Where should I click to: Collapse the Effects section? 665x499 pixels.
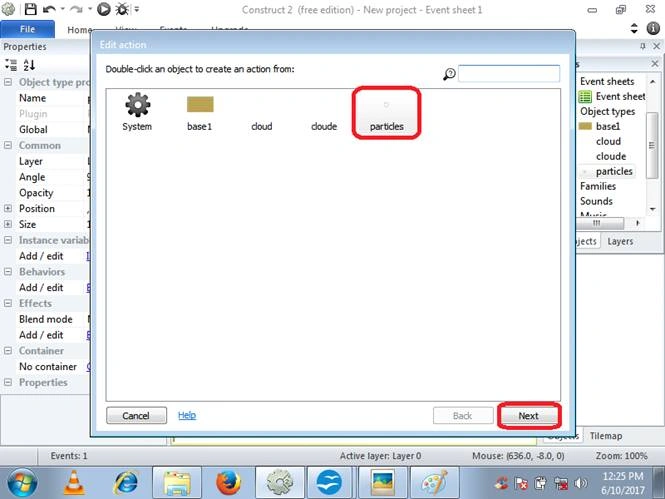(8, 303)
